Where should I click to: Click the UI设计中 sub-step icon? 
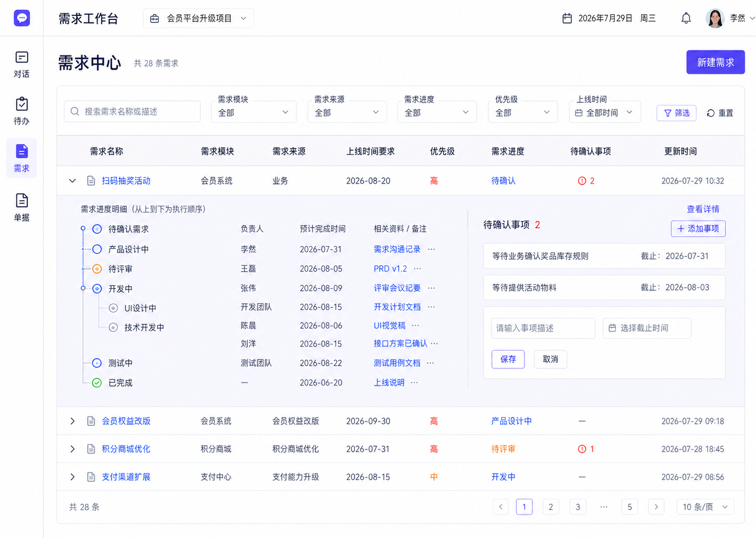pyautogui.click(x=113, y=308)
